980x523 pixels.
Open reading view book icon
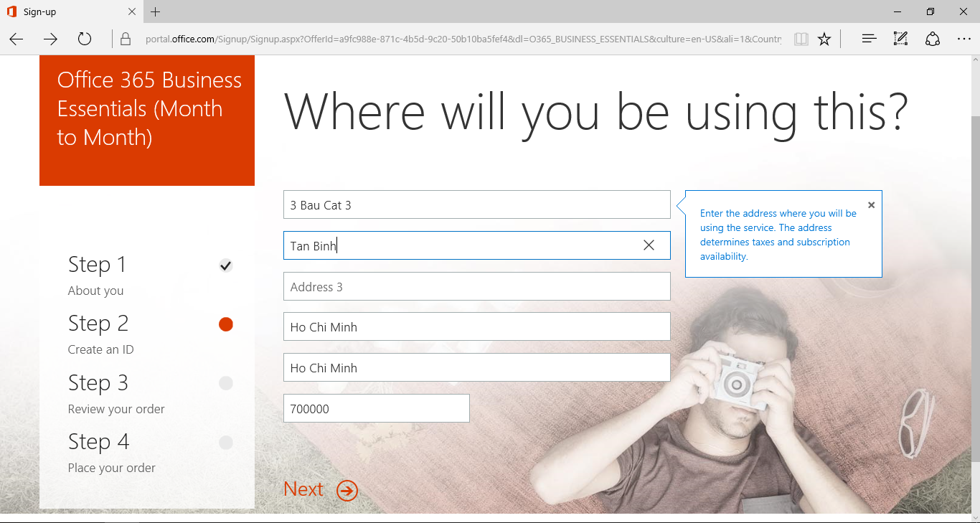click(x=801, y=39)
